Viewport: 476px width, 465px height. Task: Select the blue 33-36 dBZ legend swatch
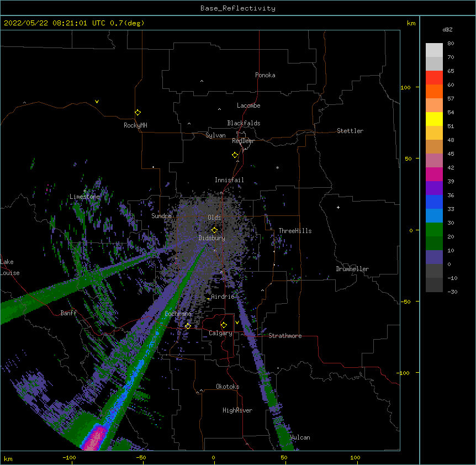434,202
